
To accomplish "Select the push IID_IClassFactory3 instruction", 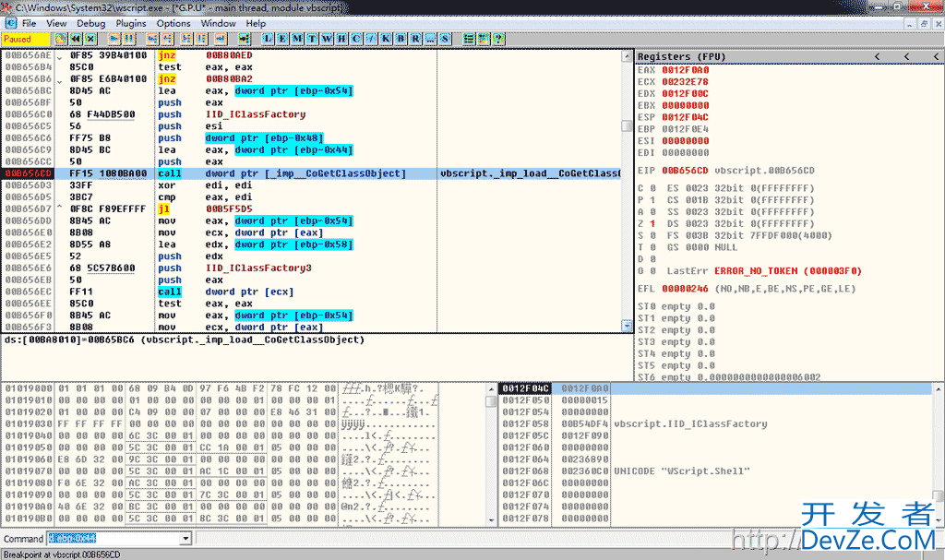I will coord(235,268).
